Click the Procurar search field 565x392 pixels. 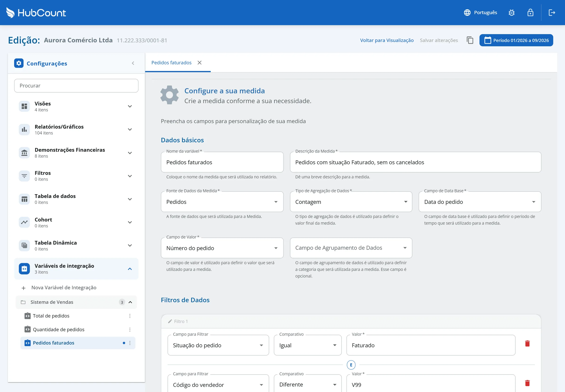(76, 86)
